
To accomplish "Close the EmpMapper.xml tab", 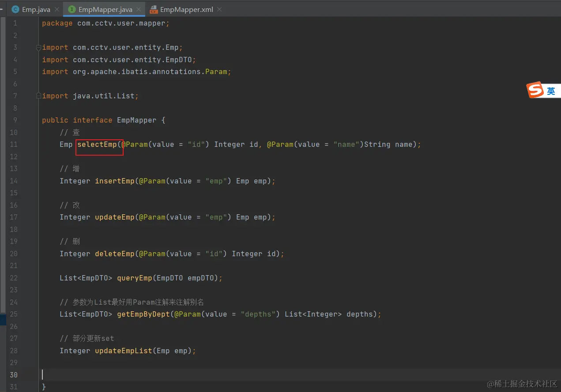I will tap(220, 9).
